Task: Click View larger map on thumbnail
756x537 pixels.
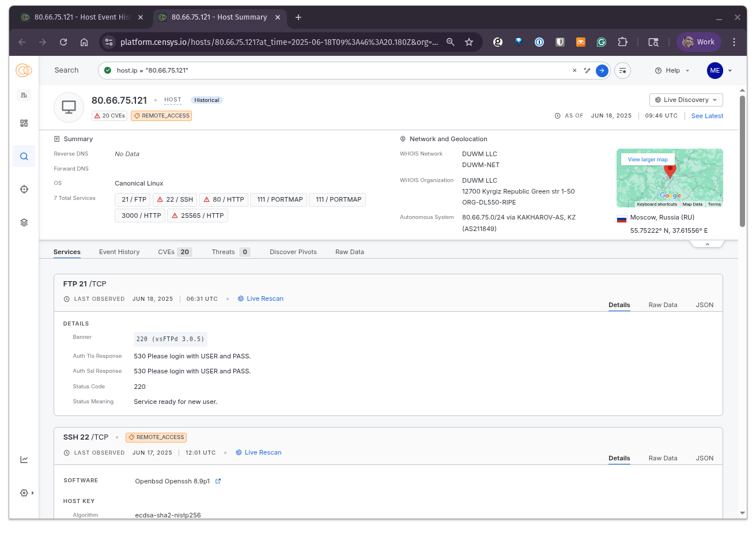Action: 648,160
